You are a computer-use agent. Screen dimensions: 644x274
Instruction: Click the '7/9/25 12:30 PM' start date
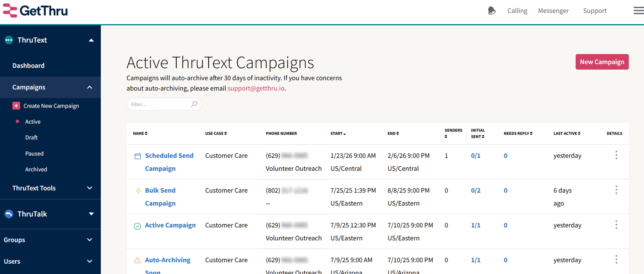pyautogui.click(x=353, y=225)
